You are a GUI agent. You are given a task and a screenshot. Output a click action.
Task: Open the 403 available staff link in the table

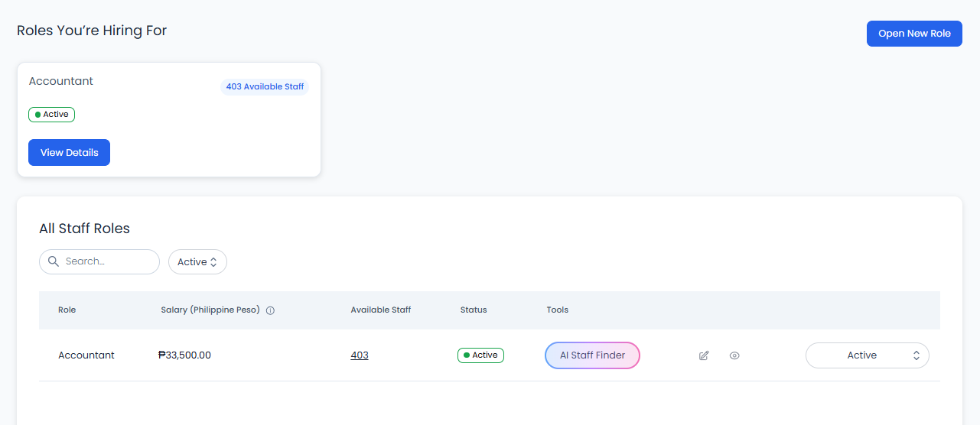[360, 355]
